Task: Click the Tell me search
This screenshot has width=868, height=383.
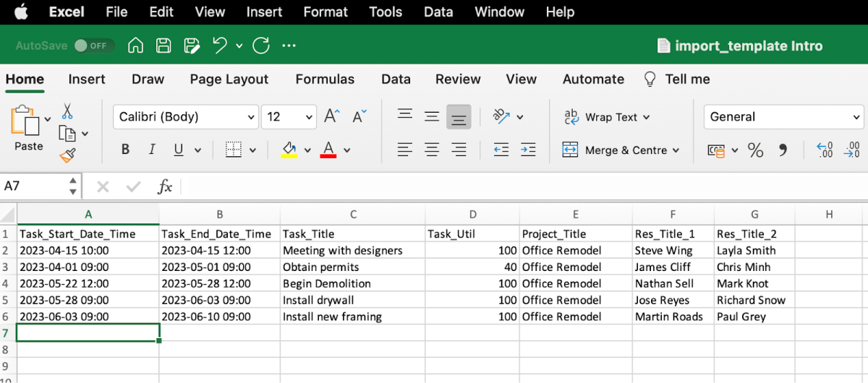Action: pos(677,79)
